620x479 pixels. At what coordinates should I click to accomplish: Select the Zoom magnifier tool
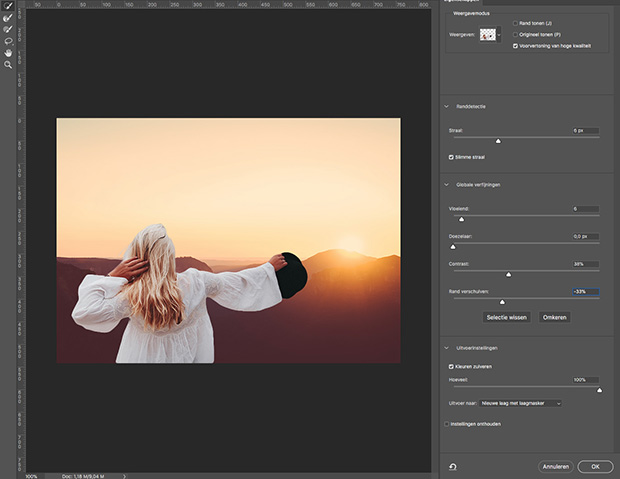pyautogui.click(x=8, y=64)
